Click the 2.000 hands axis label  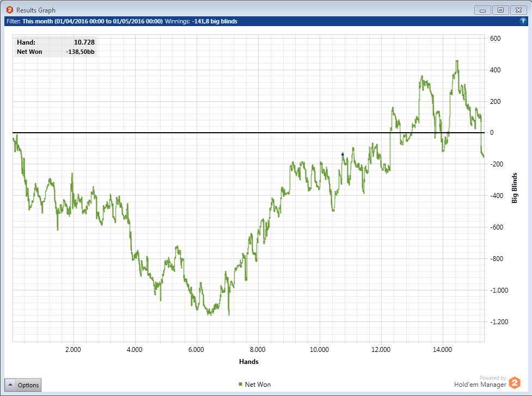pos(73,350)
